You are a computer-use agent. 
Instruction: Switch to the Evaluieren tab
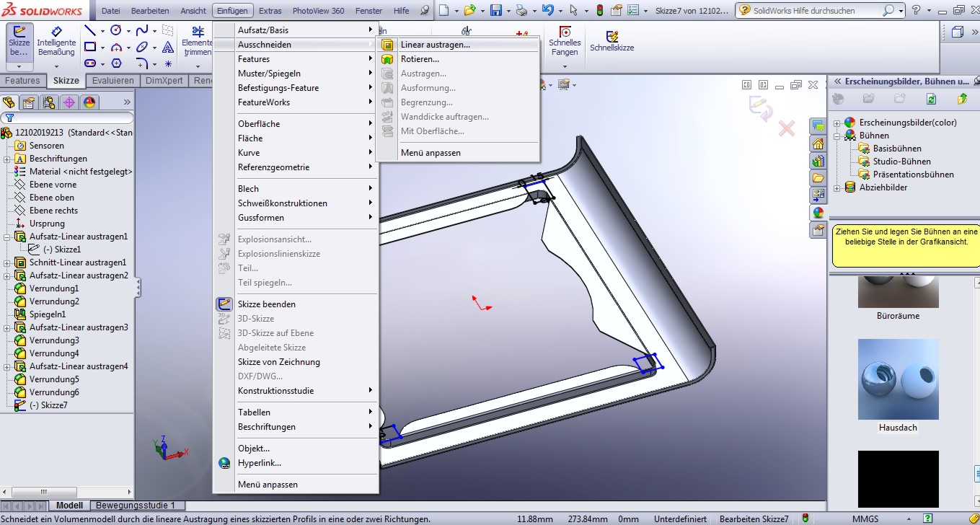coord(113,81)
